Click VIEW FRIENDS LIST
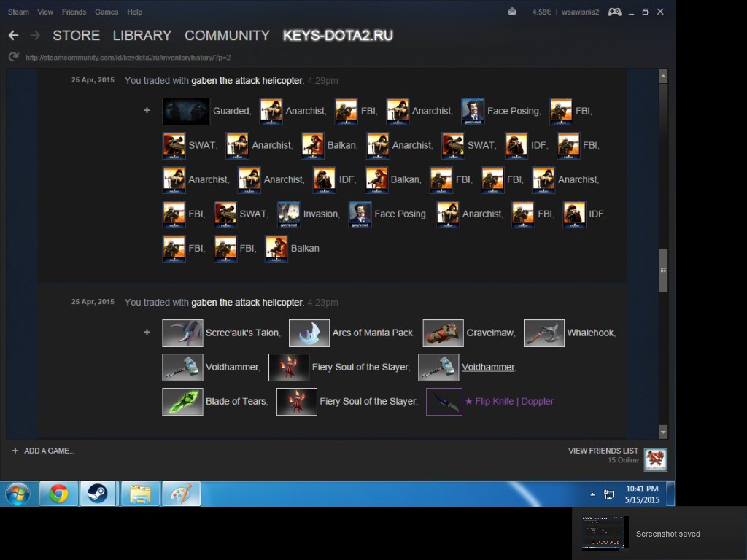Screen dimensions: 747x560 (603, 451)
